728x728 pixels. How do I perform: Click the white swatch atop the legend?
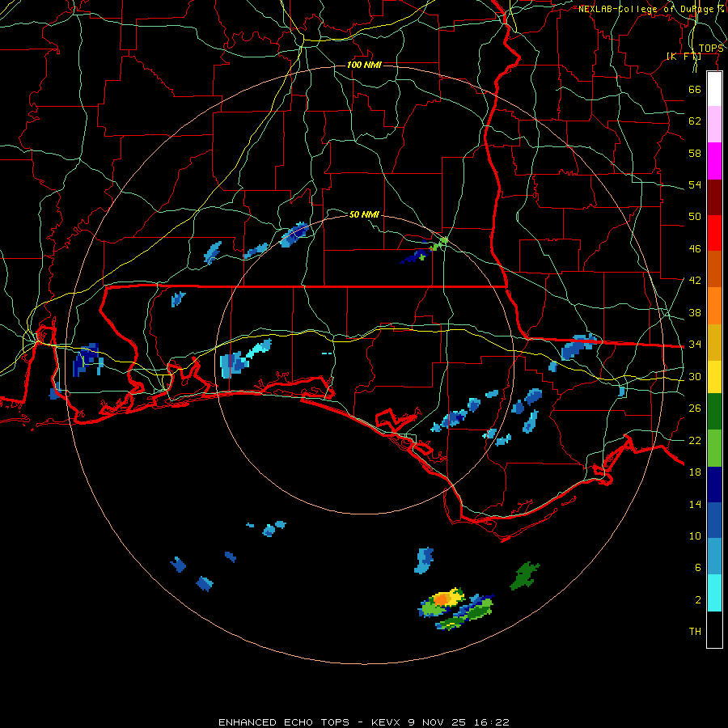click(714, 89)
